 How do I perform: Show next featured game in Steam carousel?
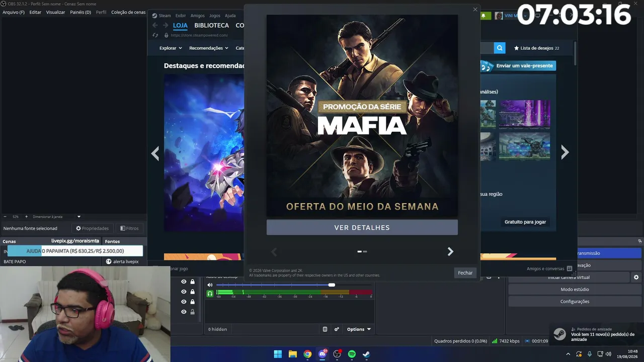pos(565,152)
